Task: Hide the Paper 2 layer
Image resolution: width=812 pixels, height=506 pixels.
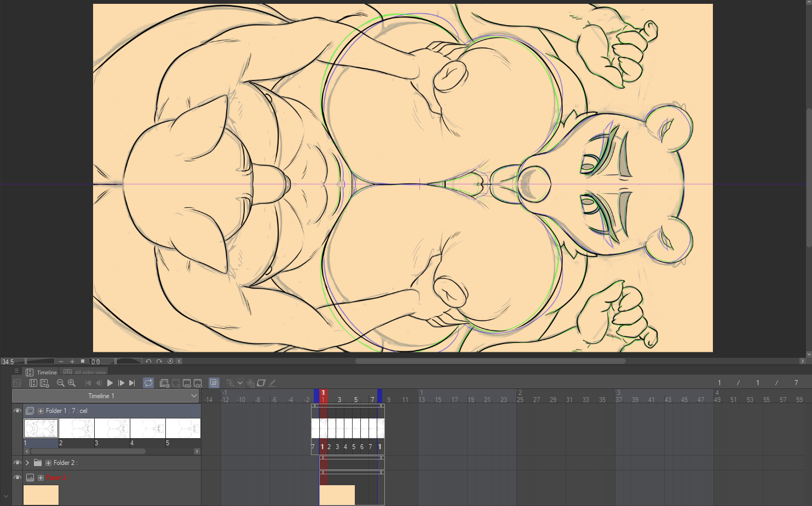Action: click(18, 478)
